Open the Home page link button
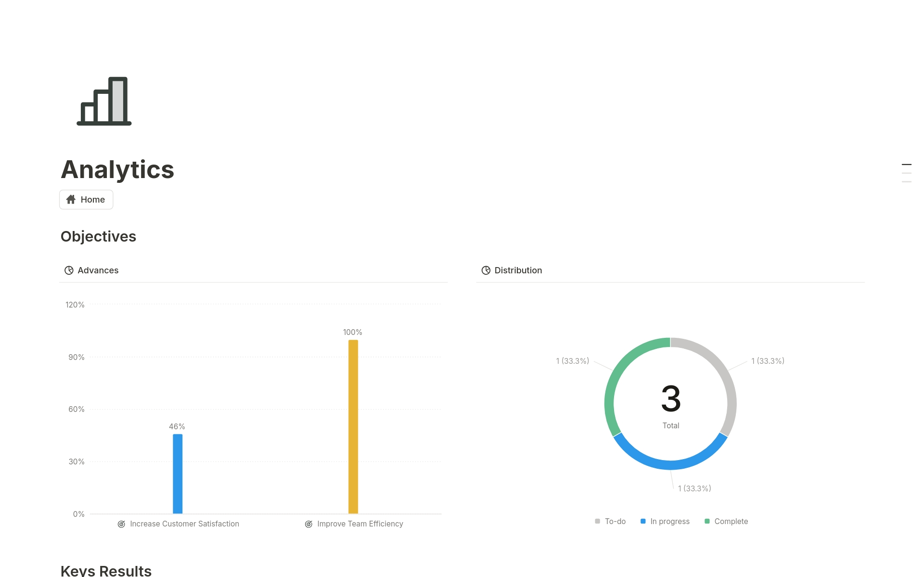924x577 pixels. coord(86,200)
